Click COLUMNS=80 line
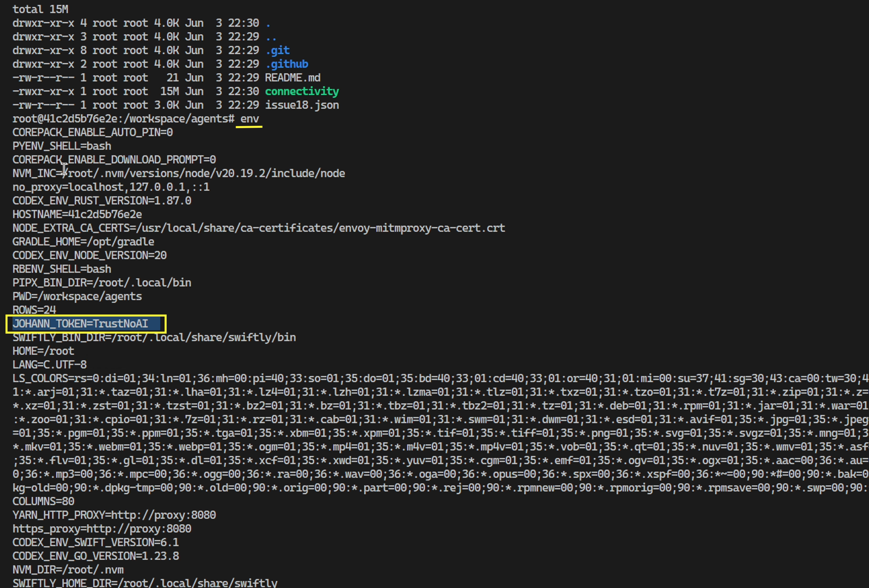The width and height of the screenshot is (869, 588). click(x=43, y=501)
